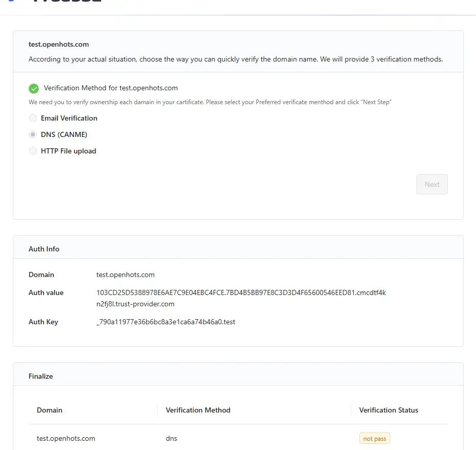
Task: Click the test.openhots.com value in Auth Info
Action: (x=125, y=275)
